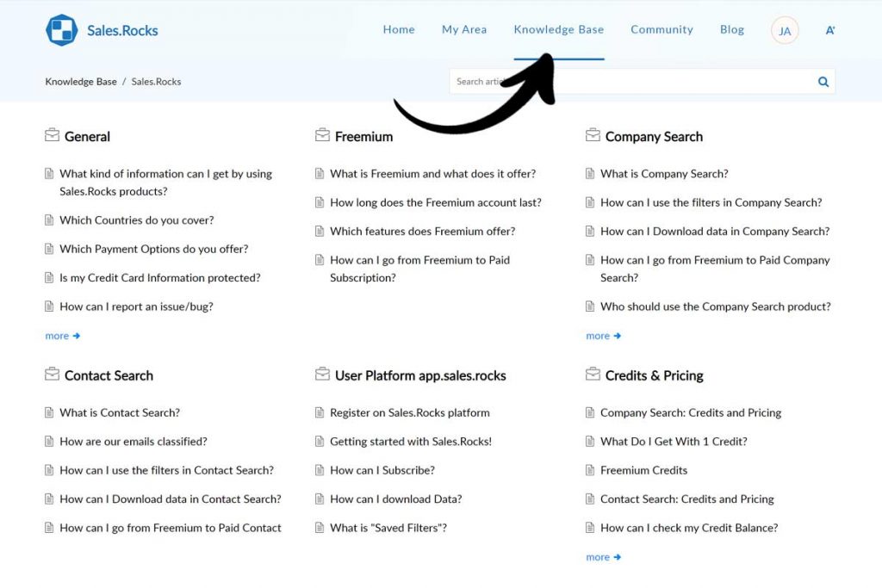Click the Company Search category folder icon
The height and width of the screenshot is (588, 882).
pyautogui.click(x=593, y=136)
